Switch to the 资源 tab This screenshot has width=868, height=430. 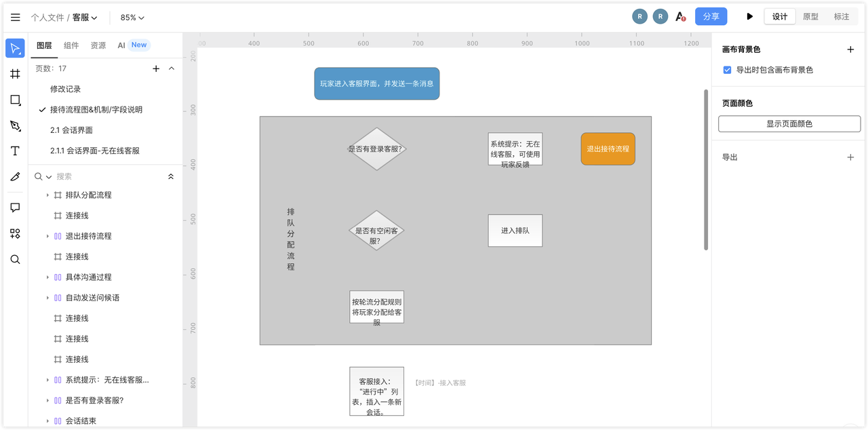click(x=98, y=45)
